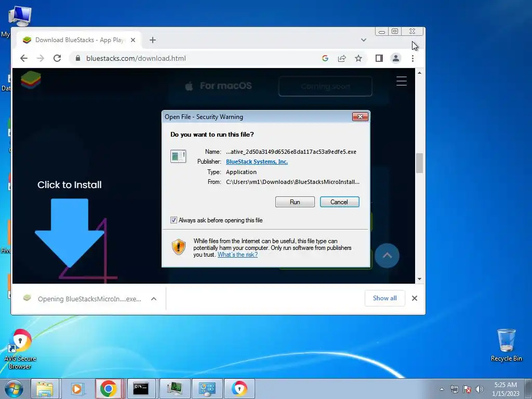Open a new Chrome tab
Image resolution: width=532 pixels, height=399 pixels.
point(153,40)
